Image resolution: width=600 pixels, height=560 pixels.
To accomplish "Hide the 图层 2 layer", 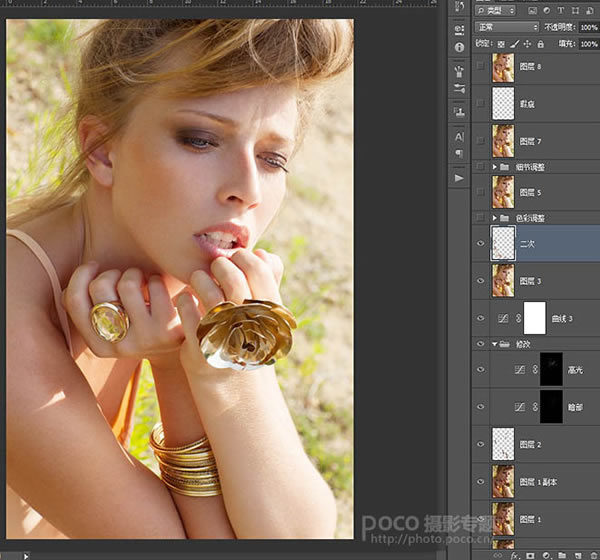I will 481,443.
